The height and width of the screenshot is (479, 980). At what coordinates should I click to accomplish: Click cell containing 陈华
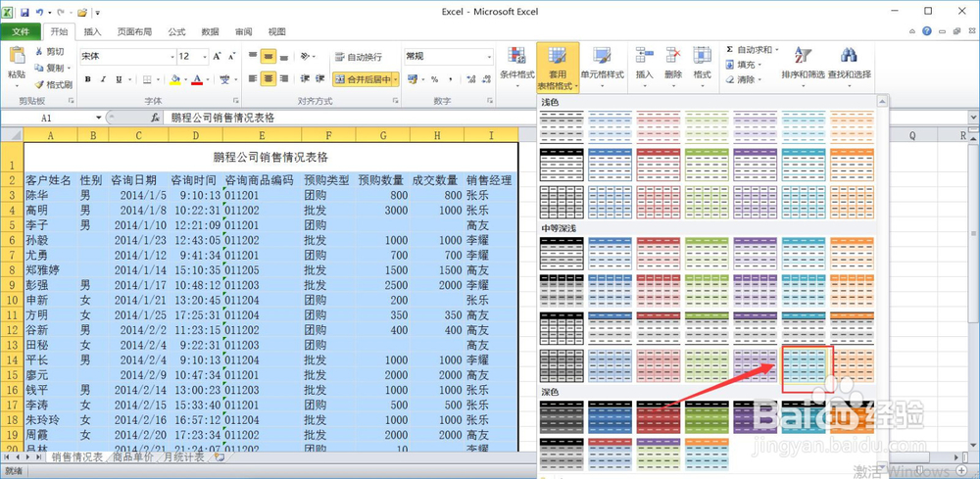50,195
